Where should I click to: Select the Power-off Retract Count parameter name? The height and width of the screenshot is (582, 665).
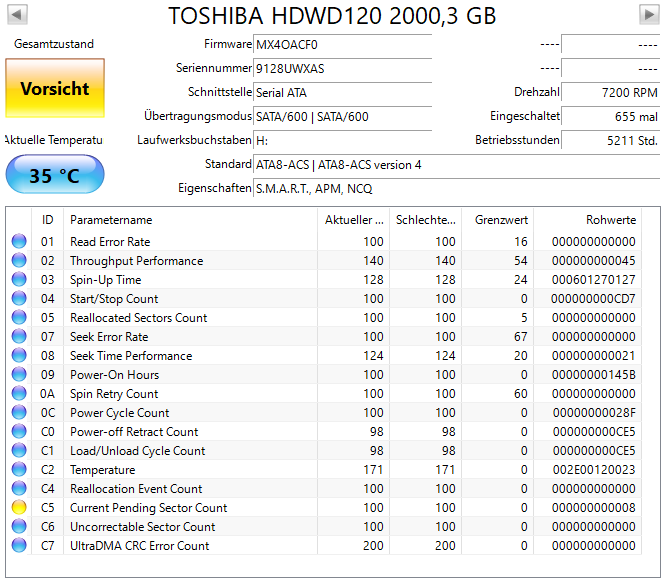(134, 431)
